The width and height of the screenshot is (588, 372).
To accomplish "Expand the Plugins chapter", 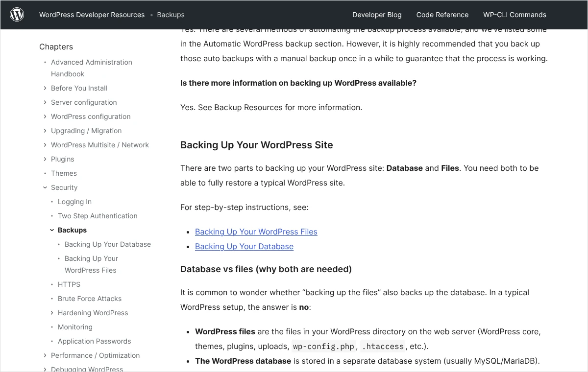I will pyautogui.click(x=45, y=159).
